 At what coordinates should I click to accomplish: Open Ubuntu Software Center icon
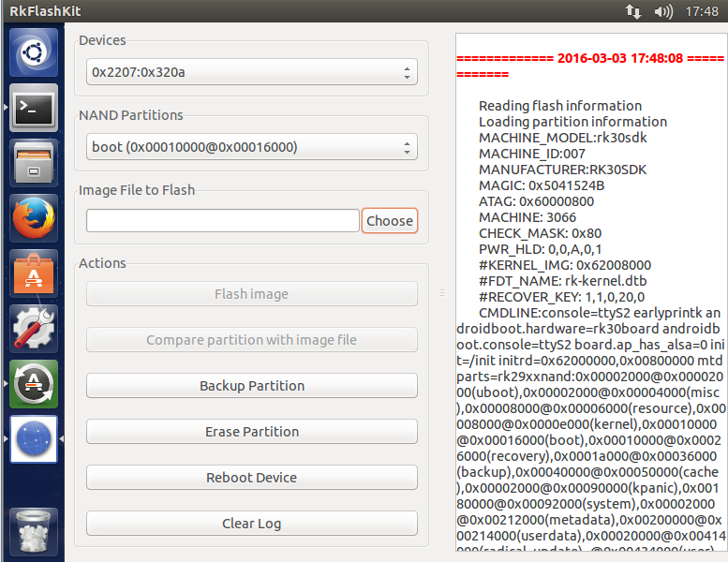[34, 274]
